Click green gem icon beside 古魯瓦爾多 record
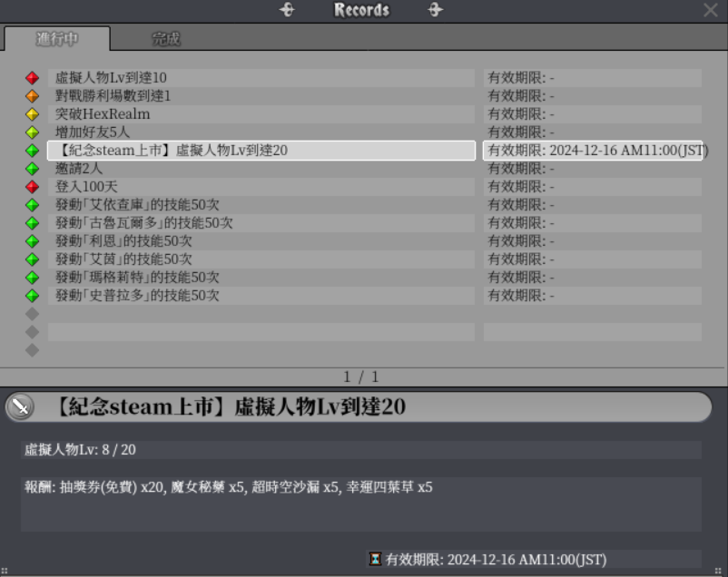The width and height of the screenshot is (728, 577). tap(32, 223)
